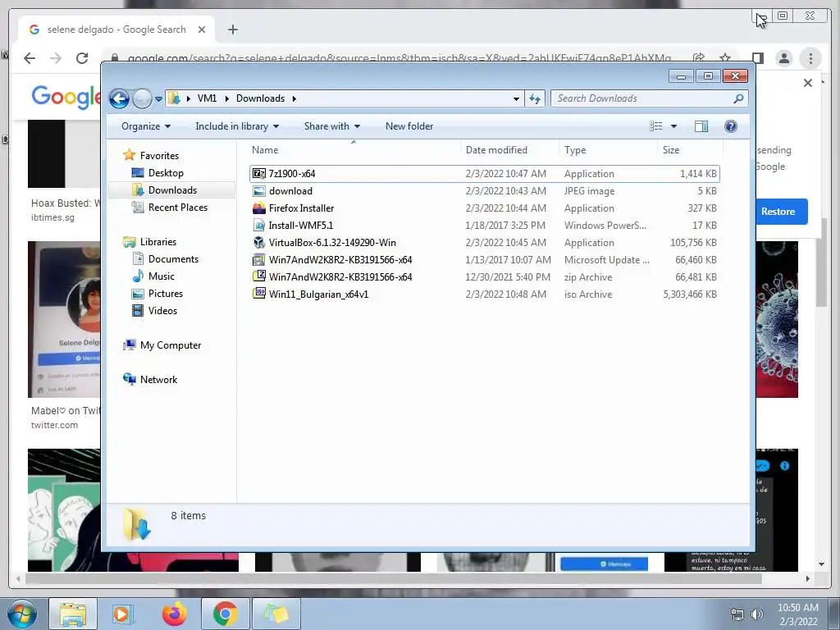
Task: Click Chrome's Back navigation arrow
Action: pos(30,58)
